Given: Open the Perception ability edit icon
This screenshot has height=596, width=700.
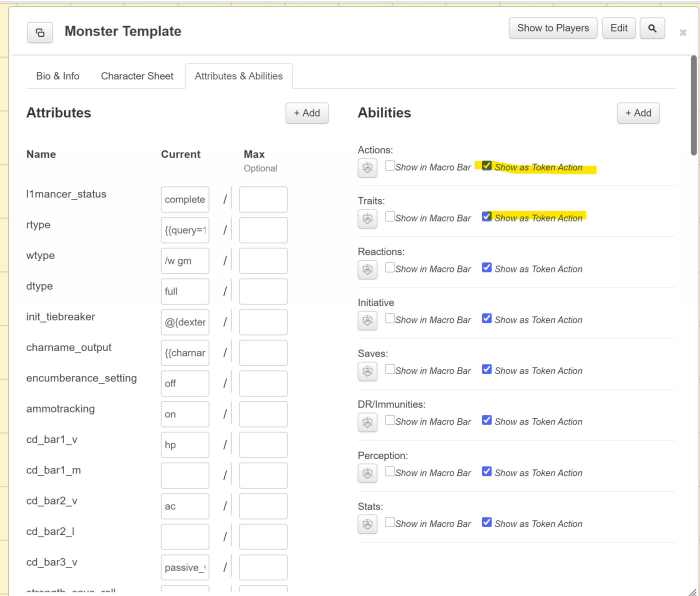Looking at the screenshot, I should (367, 474).
